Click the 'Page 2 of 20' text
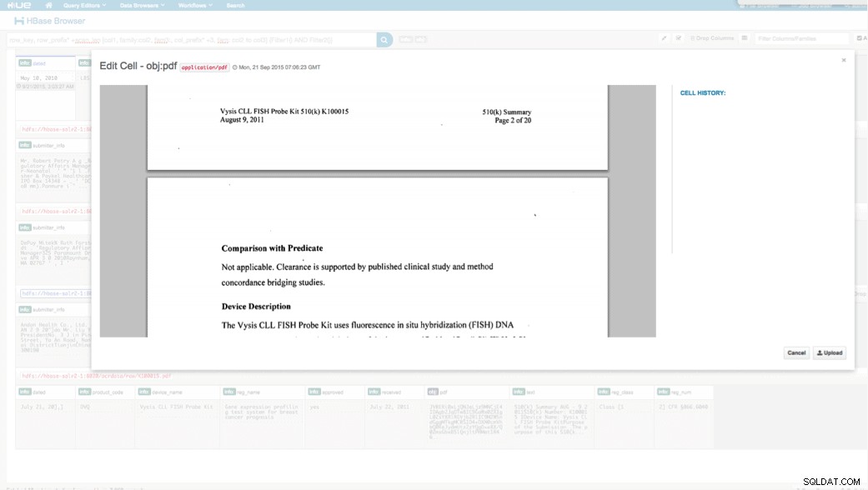Image resolution: width=868 pixels, height=490 pixels. point(513,121)
